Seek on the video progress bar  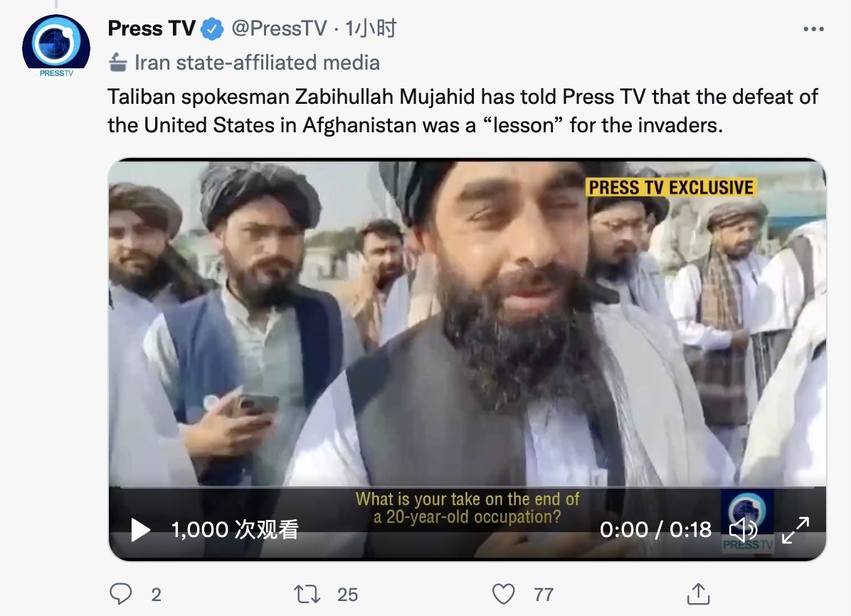pos(467,487)
